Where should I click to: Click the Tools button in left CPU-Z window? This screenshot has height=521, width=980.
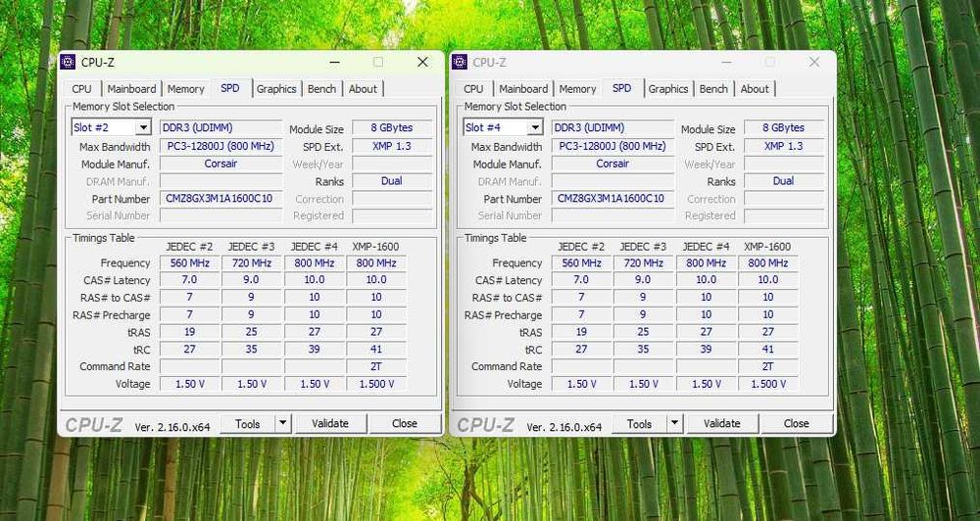(x=248, y=423)
